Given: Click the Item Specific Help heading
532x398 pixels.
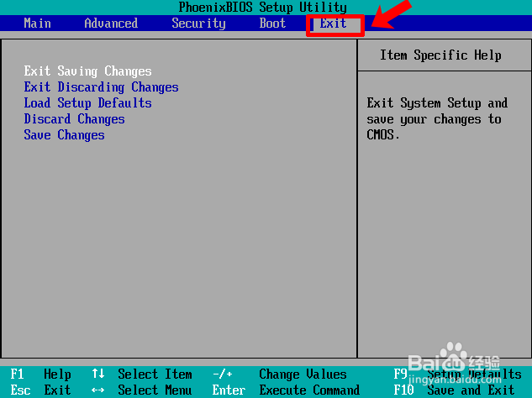Looking at the screenshot, I should click(440, 55).
